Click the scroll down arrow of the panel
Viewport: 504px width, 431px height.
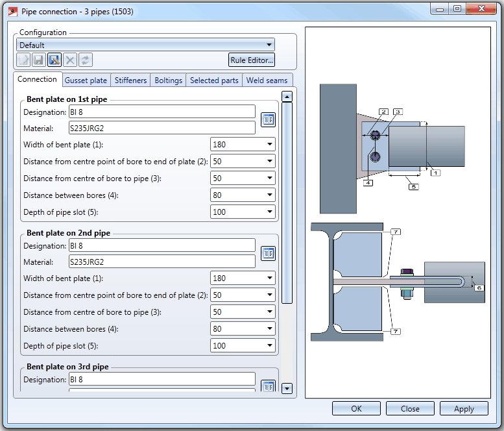pos(287,389)
